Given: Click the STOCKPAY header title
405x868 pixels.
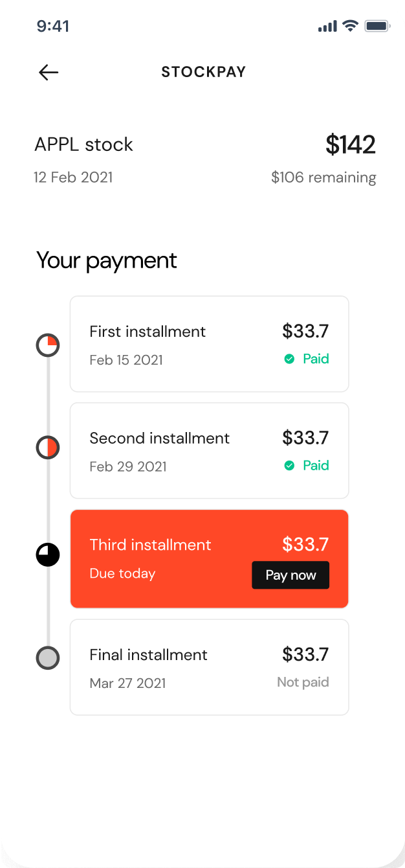Looking at the screenshot, I should click(x=204, y=72).
